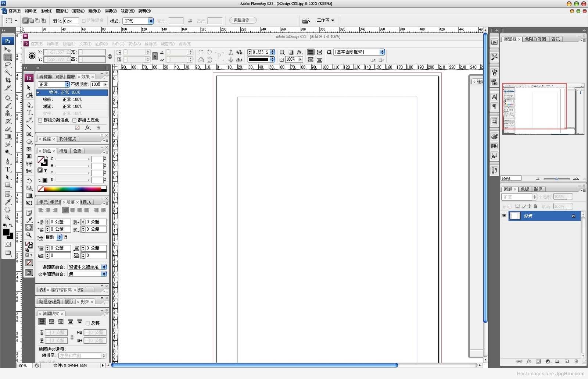Toggle the 反轉 checkbox
588x379 pixels.
pos(87,323)
